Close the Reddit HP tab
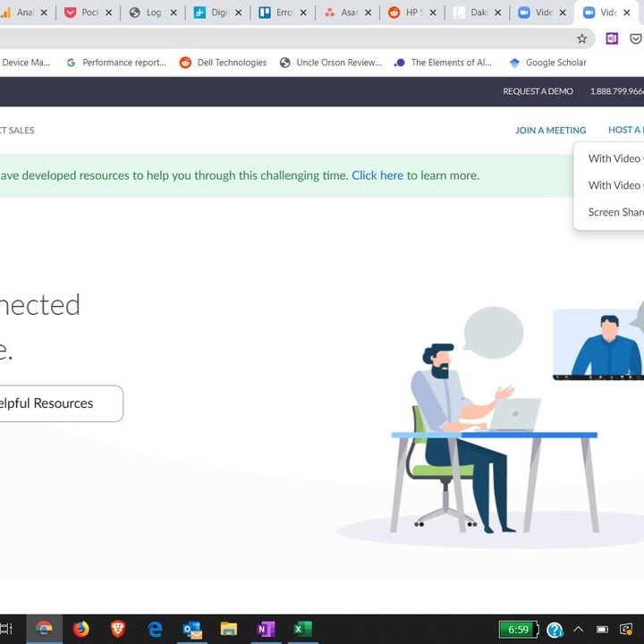Viewport: 644px width, 644px height. [x=433, y=13]
